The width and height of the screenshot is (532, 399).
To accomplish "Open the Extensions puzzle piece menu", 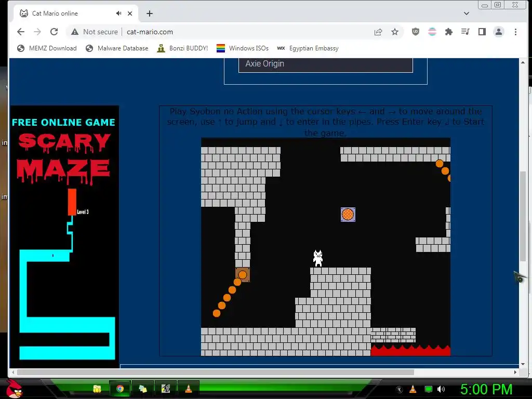I will coord(448,32).
